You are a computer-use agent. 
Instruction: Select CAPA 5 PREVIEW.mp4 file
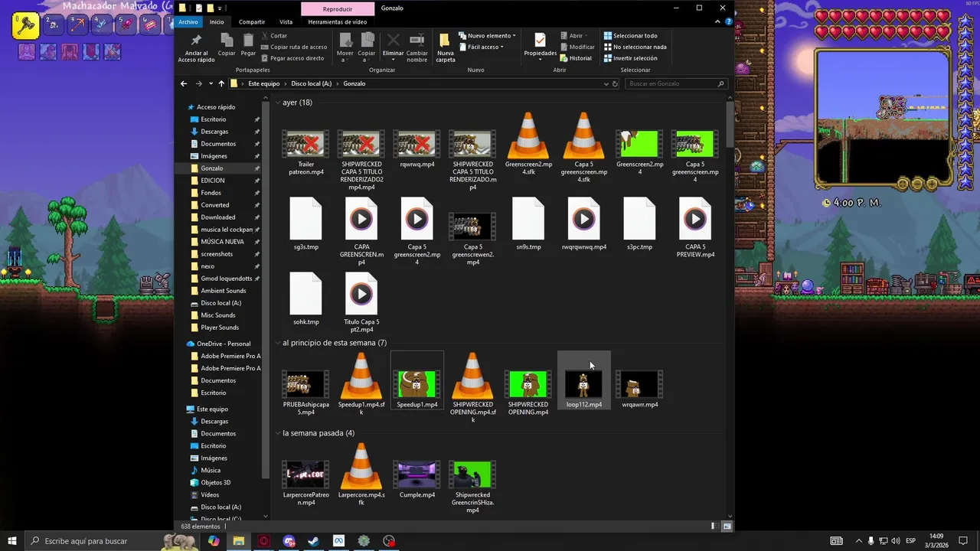click(x=695, y=227)
